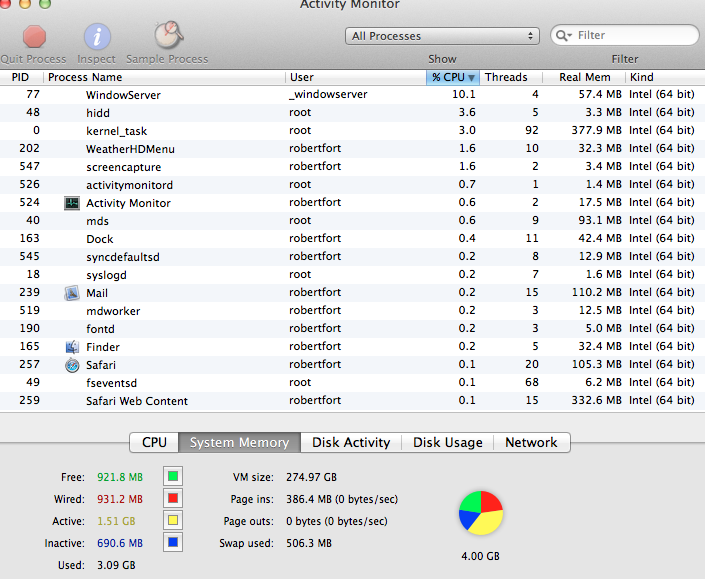
Task: Select the screencapture process
Action: (x=352, y=167)
